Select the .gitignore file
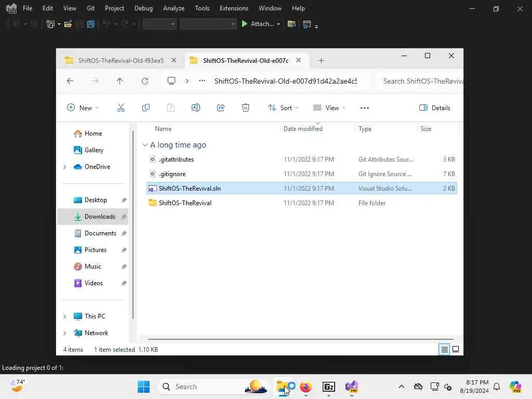532x399 pixels. [x=301, y=174]
